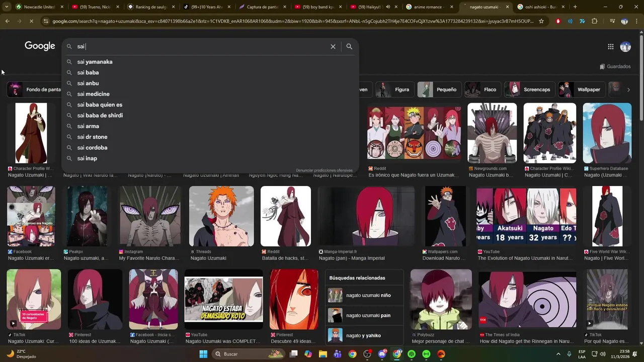The height and width of the screenshot is (362, 644).
Task: Open the notification bell in the taskbar
Action: (634, 354)
